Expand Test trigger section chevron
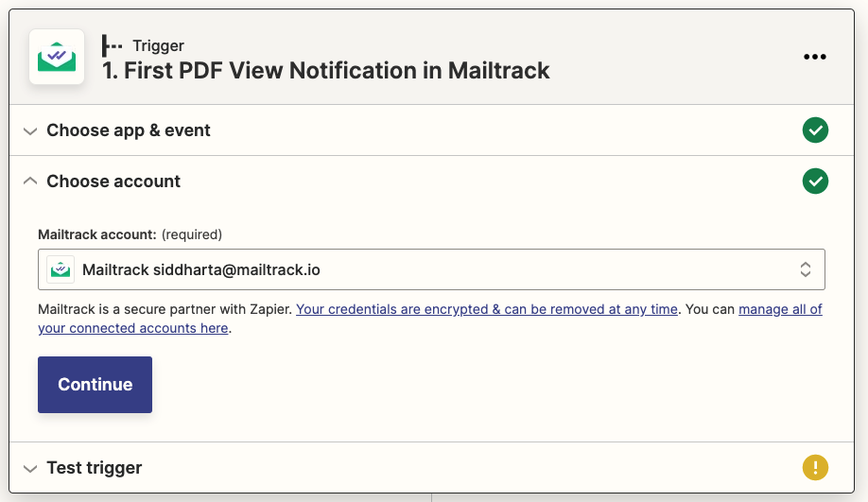The image size is (868, 502). (30, 468)
